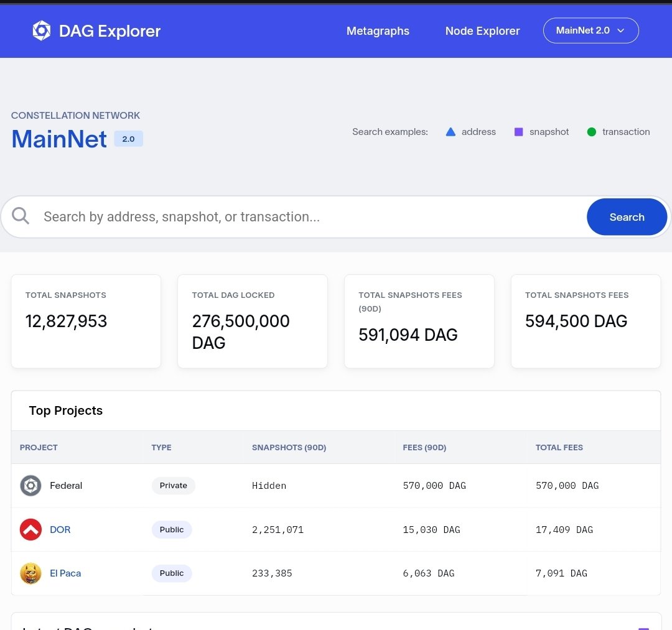This screenshot has height=630, width=672.
Task: Click the red DOR project logo icon
Action: click(x=31, y=529)
